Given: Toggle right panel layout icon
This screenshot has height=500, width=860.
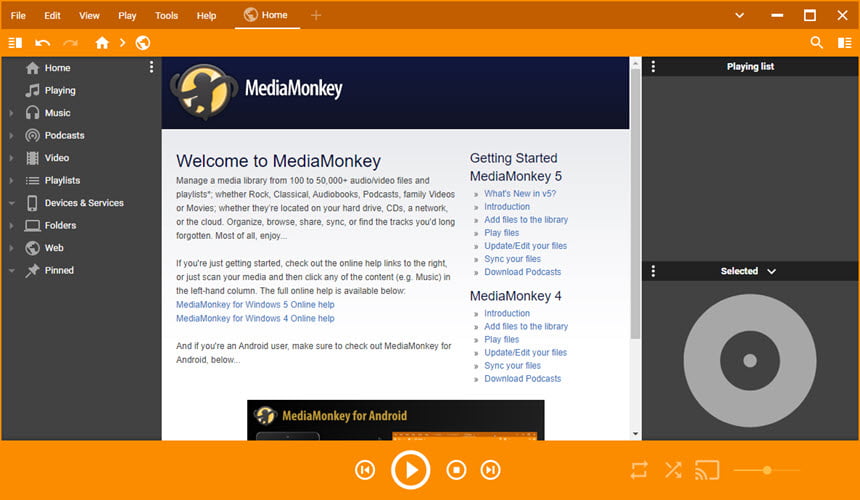Looking at the screenshot, I should [x=845, y=43].
